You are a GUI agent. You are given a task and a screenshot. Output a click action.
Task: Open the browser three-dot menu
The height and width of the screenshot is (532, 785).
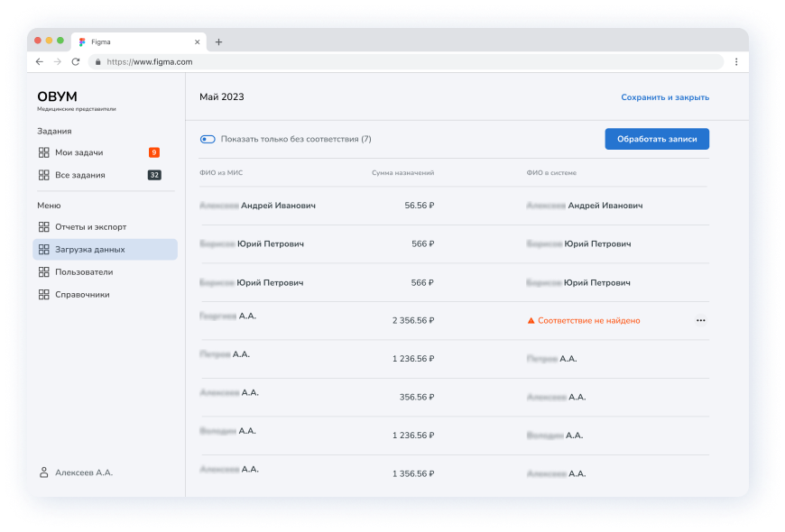[737, 61]
